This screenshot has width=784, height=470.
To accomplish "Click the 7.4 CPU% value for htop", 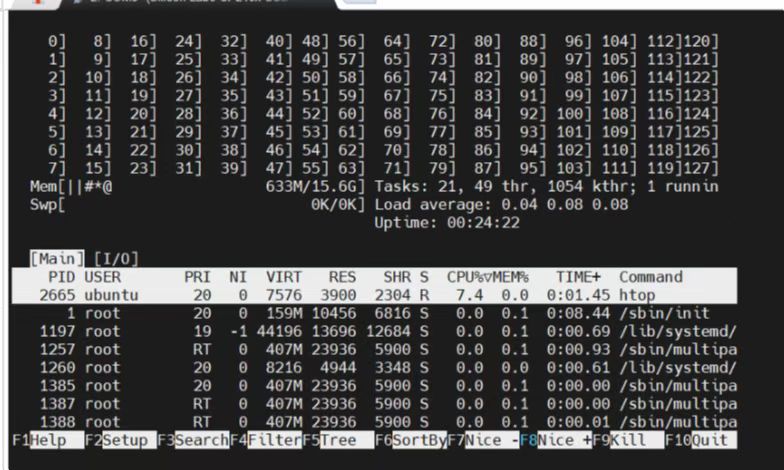I will click(x=470, y=295).
